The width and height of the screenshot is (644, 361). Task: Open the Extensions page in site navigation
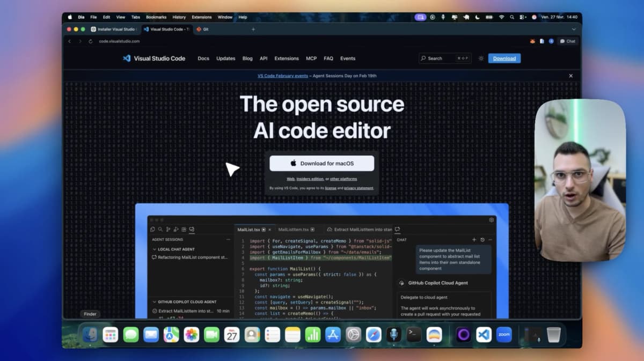point(287,58)
